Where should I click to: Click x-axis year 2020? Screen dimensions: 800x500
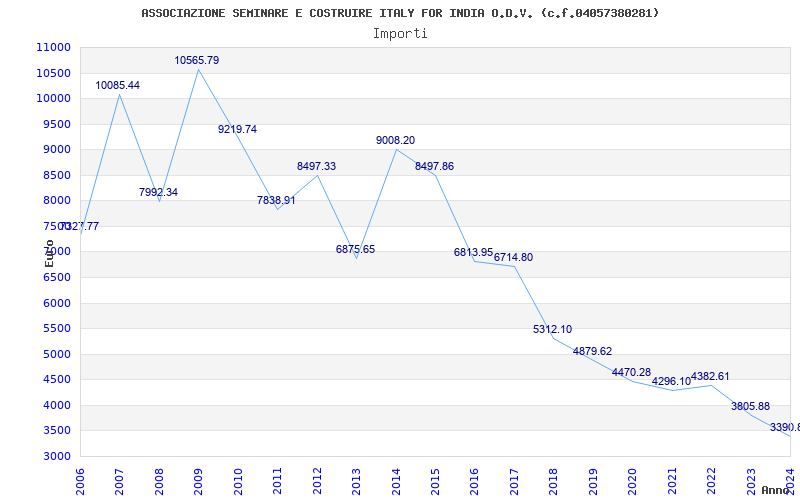[x=633, y=481]
